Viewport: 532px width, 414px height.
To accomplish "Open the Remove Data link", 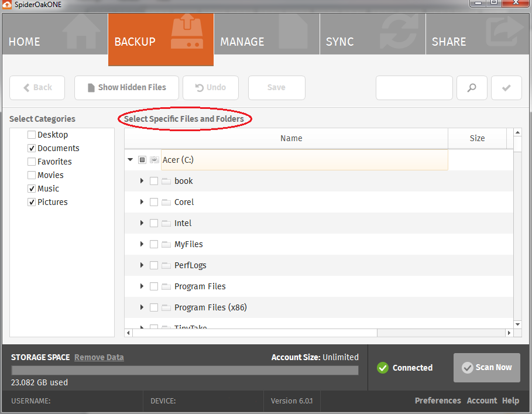I will pyautogui.click(x=99, y=357).
